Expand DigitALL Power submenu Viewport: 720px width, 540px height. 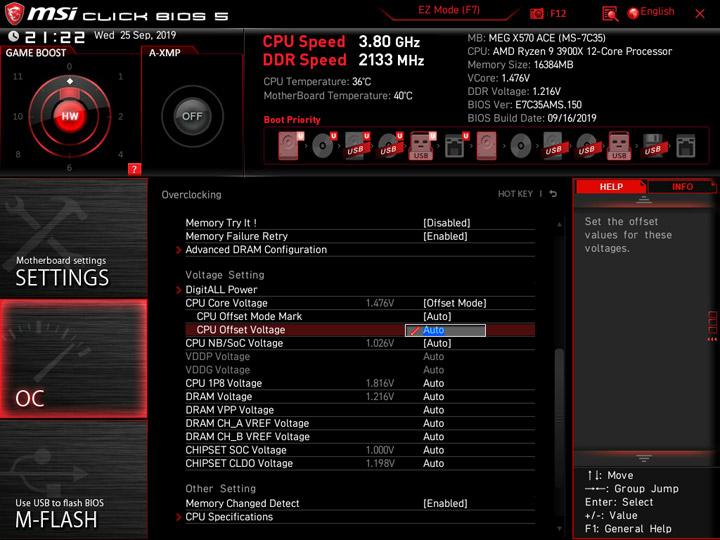pyautogui.click(x=221, y=290)
